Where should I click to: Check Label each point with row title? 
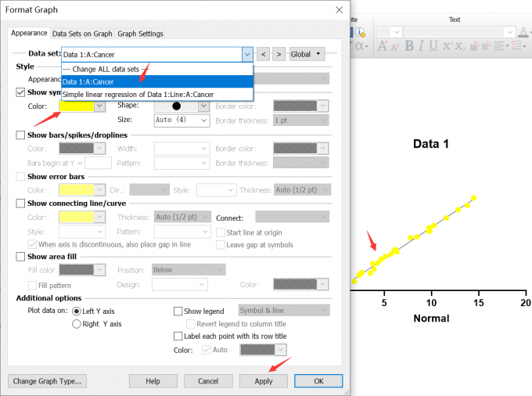(178, 337)
